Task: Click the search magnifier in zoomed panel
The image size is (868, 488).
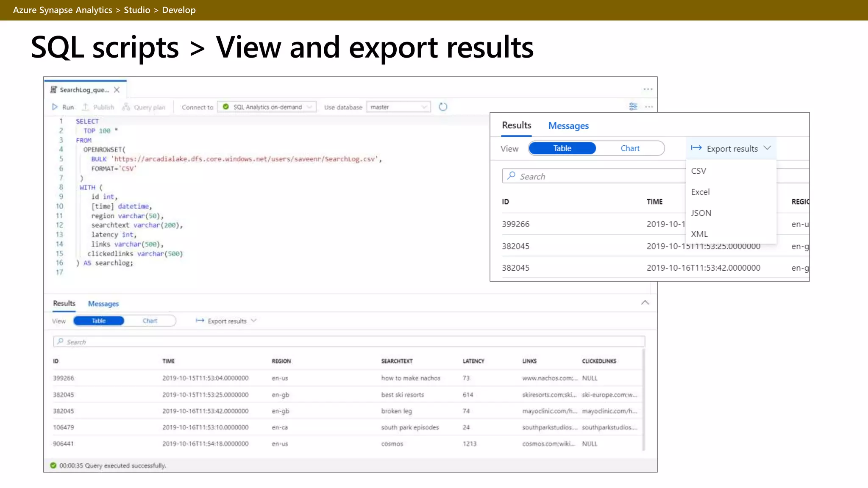Action: click(x=512, y=176)
